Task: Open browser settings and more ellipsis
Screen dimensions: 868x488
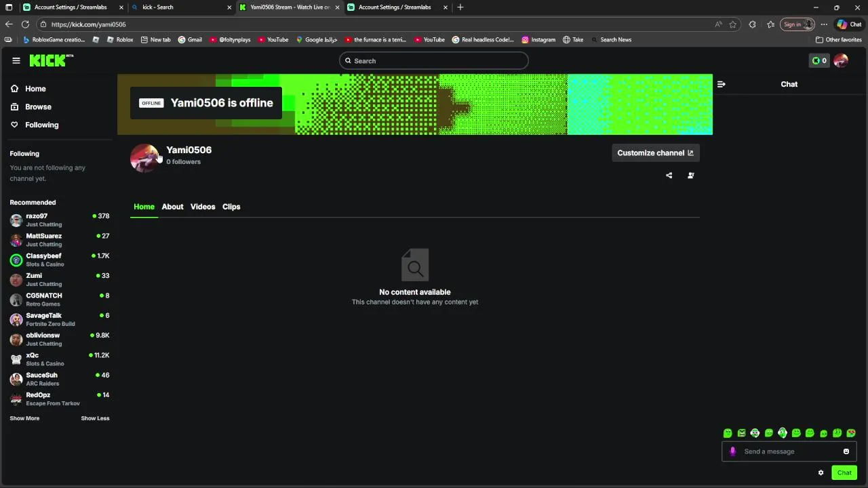Action: (x=824, y=24)
